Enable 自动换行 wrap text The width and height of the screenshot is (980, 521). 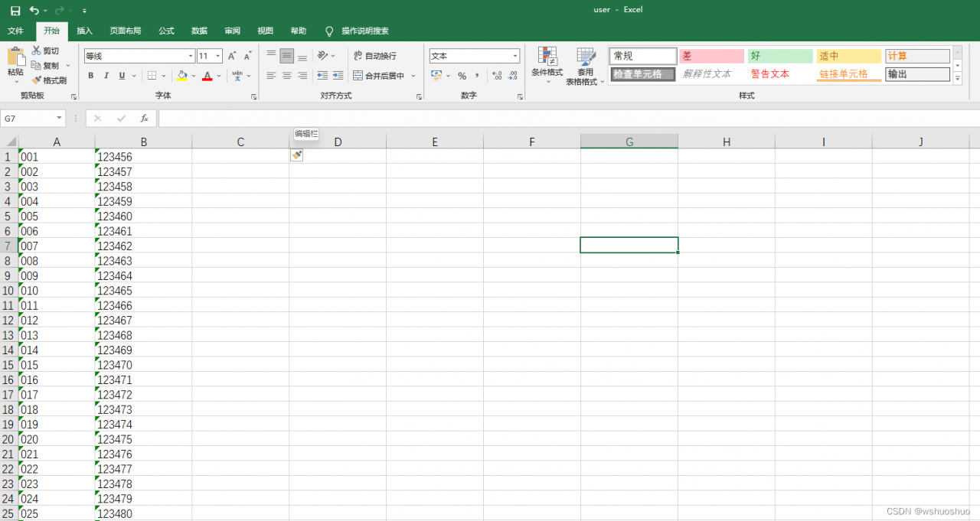tap(375, 56)
